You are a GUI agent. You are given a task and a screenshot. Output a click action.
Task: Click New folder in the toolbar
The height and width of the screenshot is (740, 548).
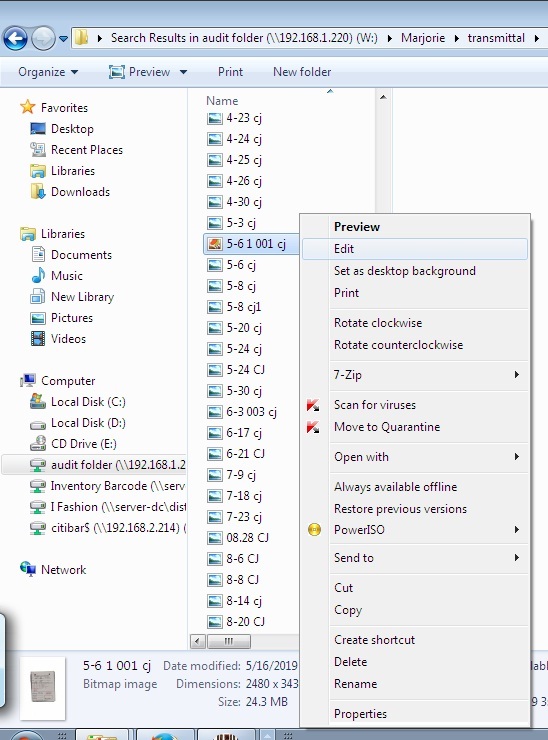point(302,72)
